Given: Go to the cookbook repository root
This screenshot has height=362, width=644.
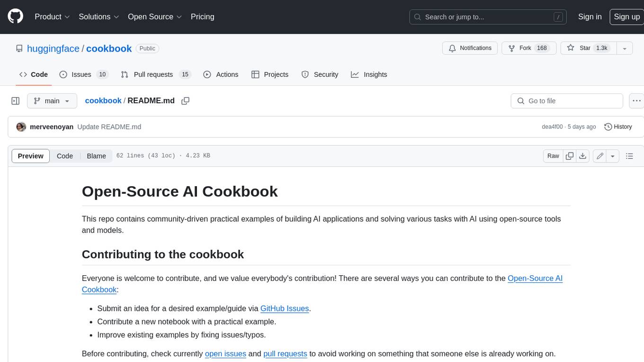Looking at the screenshot, I should tap(109, 49).
